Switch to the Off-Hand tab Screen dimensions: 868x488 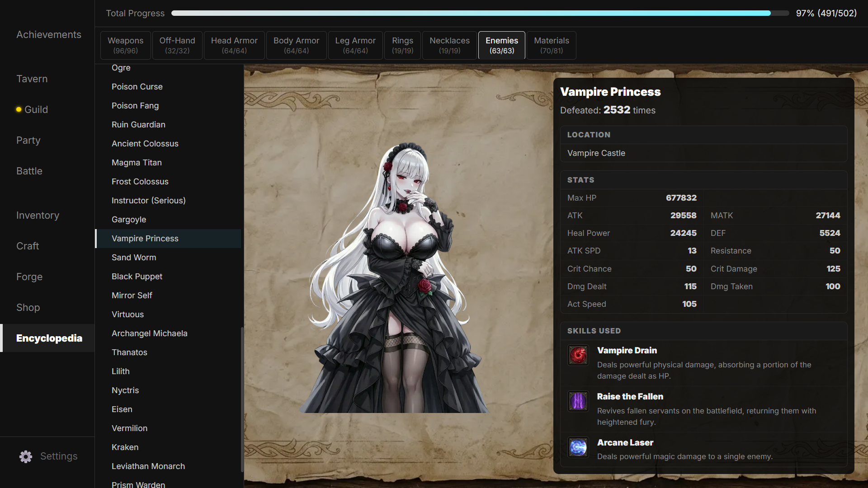177,45
